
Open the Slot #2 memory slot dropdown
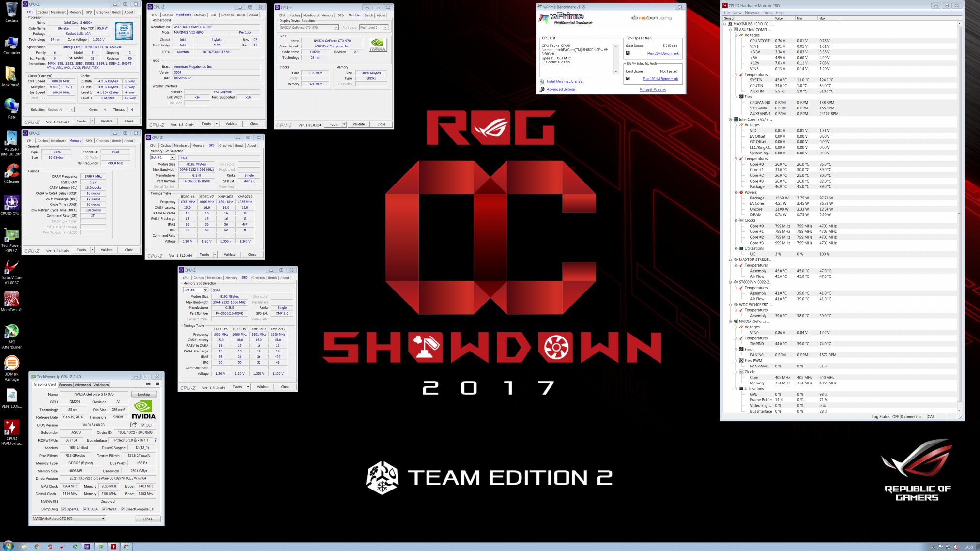pos(162,158)
